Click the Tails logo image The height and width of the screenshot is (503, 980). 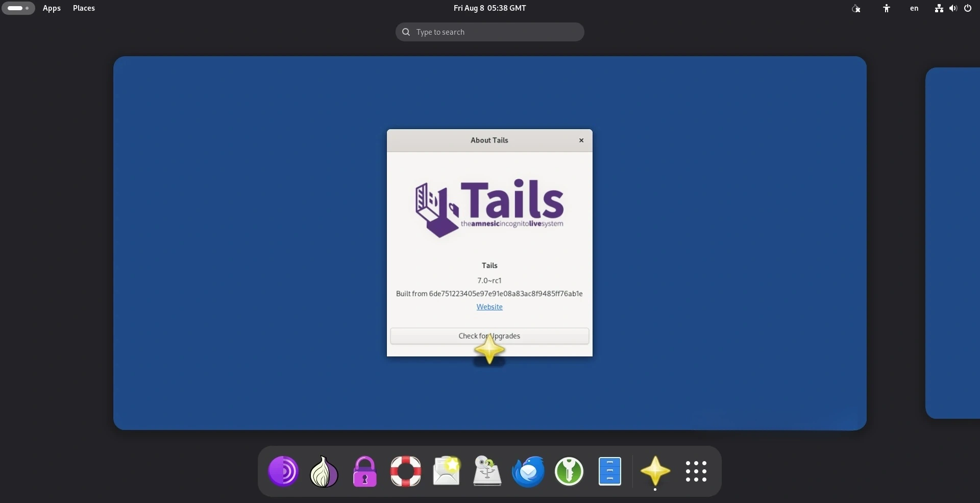[x=489, y=208]
